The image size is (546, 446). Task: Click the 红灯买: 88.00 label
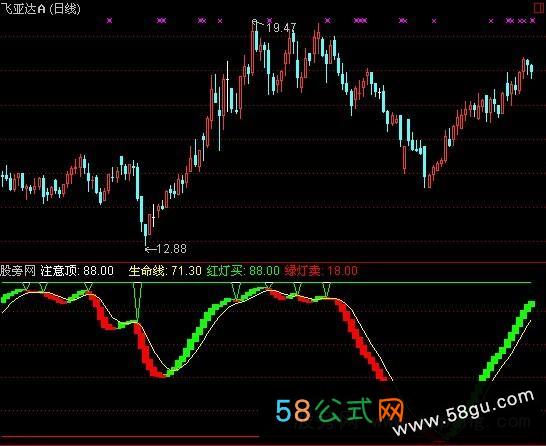click(243, 271)
